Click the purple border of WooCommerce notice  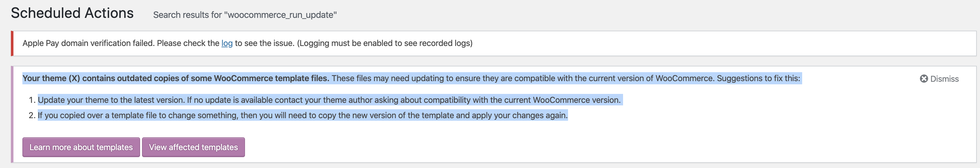click(12, 114)
